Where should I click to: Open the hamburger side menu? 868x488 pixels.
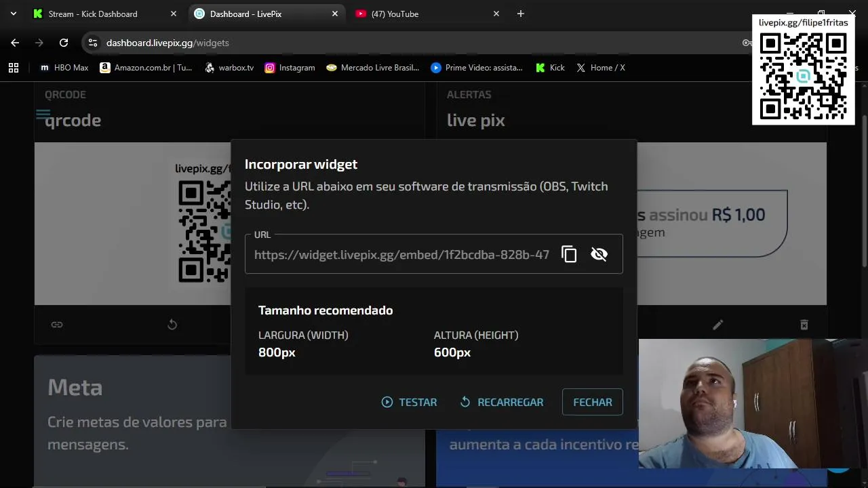(43, 115)
